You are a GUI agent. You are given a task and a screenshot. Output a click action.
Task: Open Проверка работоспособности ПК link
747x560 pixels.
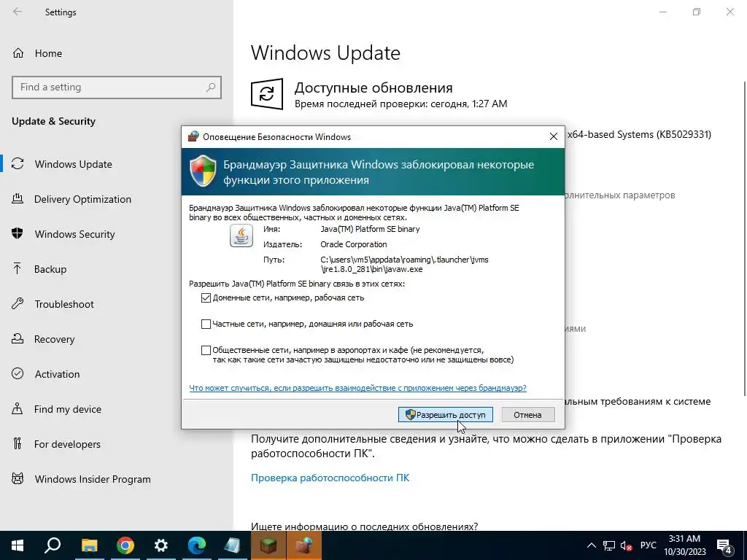click(330, 478)
